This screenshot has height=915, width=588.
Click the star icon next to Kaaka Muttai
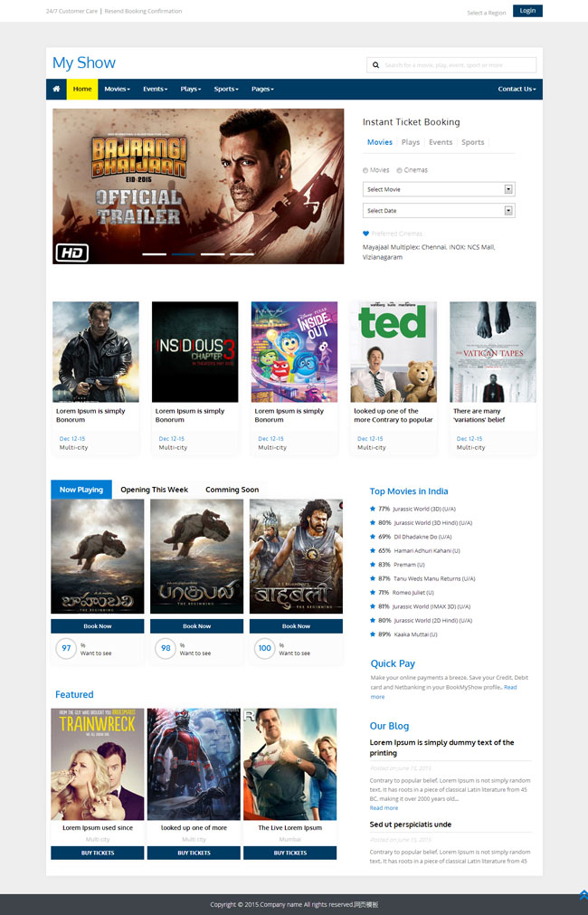coord(373,634)
